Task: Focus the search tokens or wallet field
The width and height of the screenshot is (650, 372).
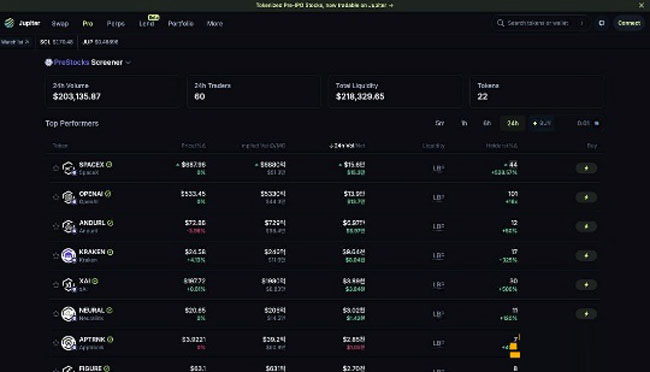Action: click(x=541, y=23)
